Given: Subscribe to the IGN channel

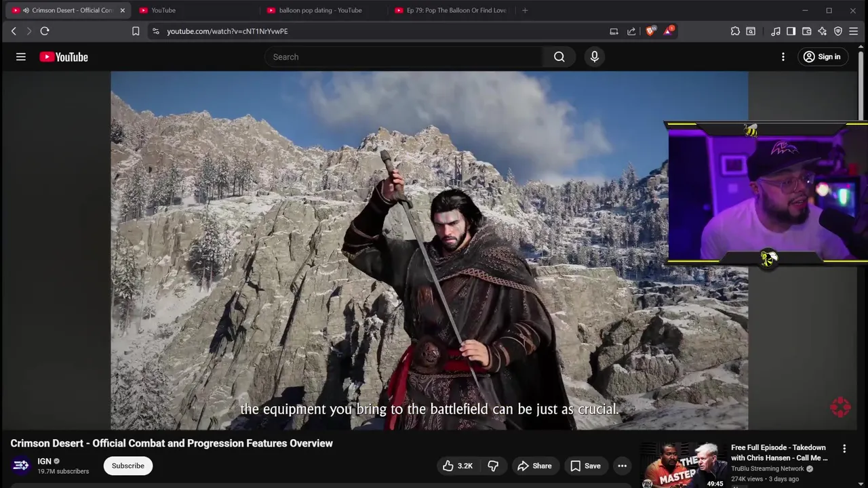Looking at the screenshot, I should tap(128, 466).
